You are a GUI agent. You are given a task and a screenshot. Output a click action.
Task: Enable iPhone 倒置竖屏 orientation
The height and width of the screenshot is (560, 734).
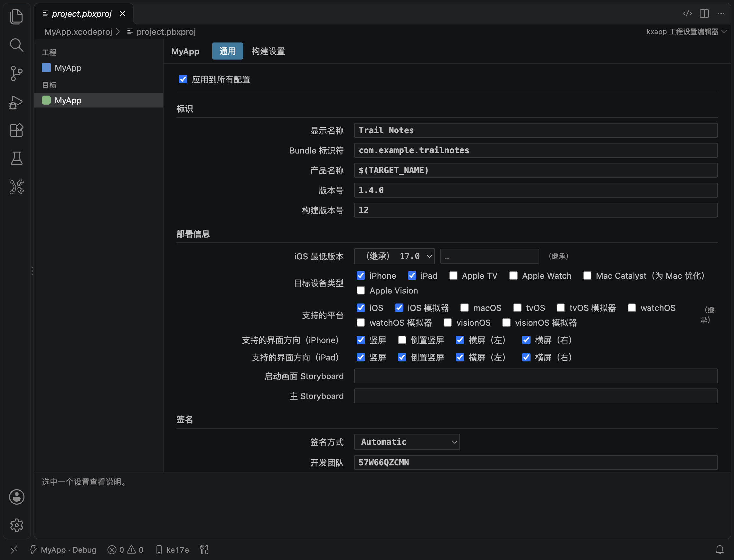point(402,340)
